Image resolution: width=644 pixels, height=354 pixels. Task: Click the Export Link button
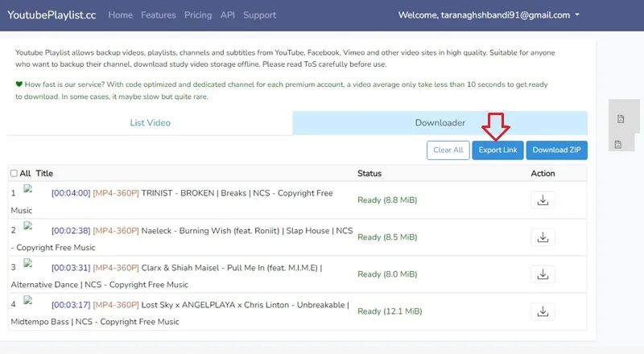[497, 150]
